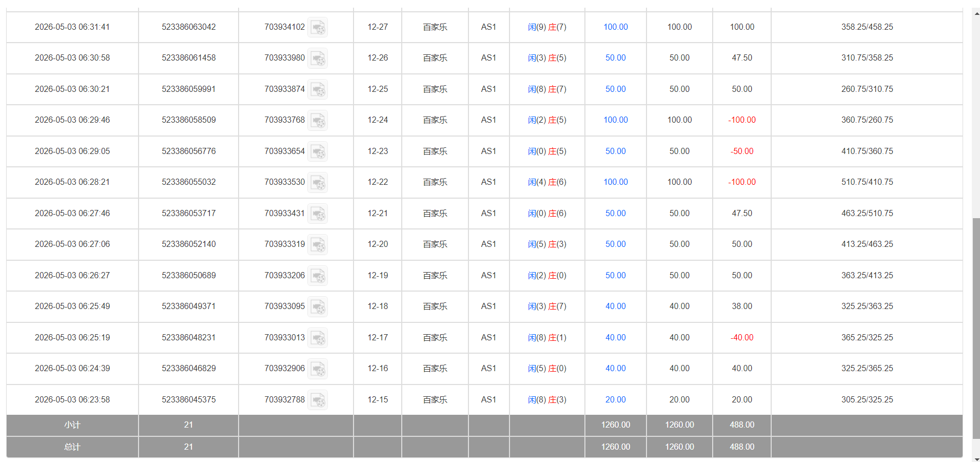Click the vertical scrollbar thumb
The height and width of the screenshot is (462, 980).
coord(976,329)
